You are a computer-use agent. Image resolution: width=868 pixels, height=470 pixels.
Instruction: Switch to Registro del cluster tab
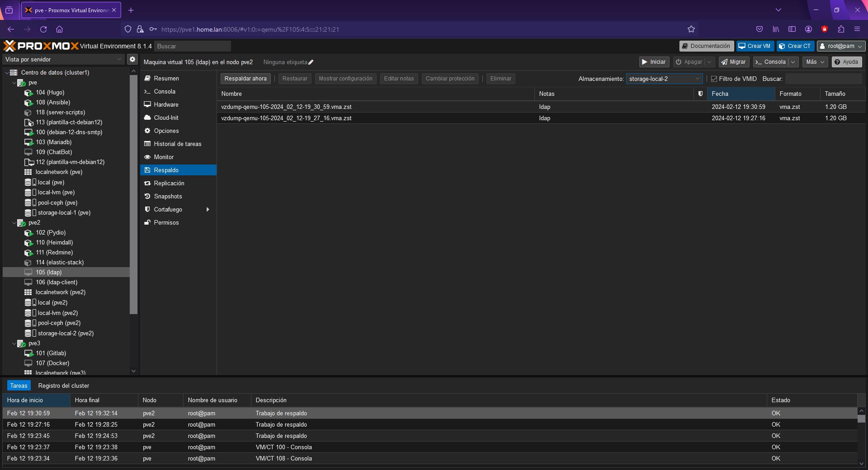(64, 386)
